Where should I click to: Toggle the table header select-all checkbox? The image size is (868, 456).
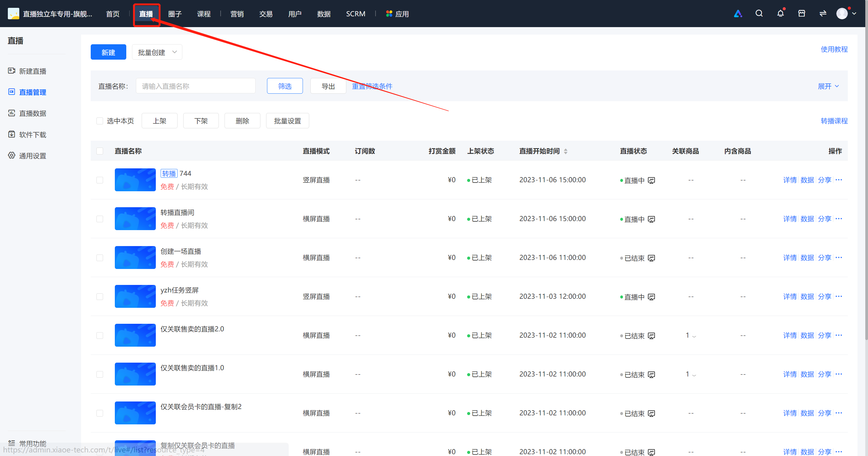(100, 151)
